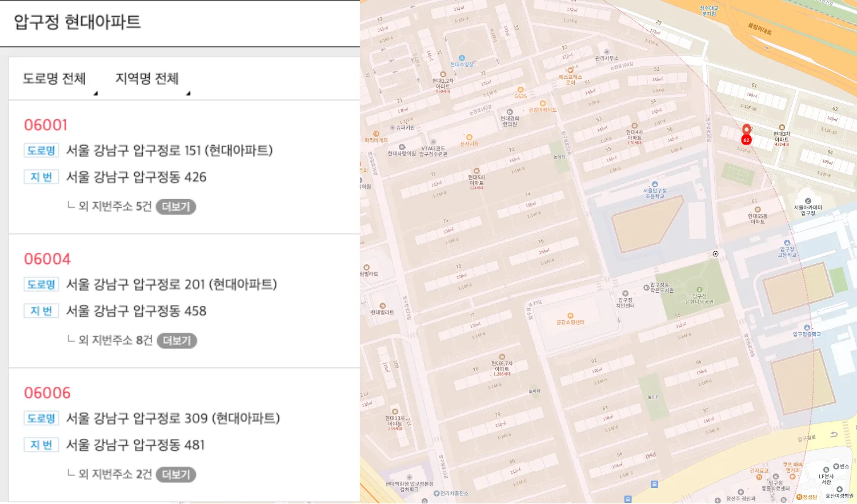Click the 압구정 은행나무공원 park icon
Image resolution: width=857 pixels, height=504 pixels.
point(699,290)
